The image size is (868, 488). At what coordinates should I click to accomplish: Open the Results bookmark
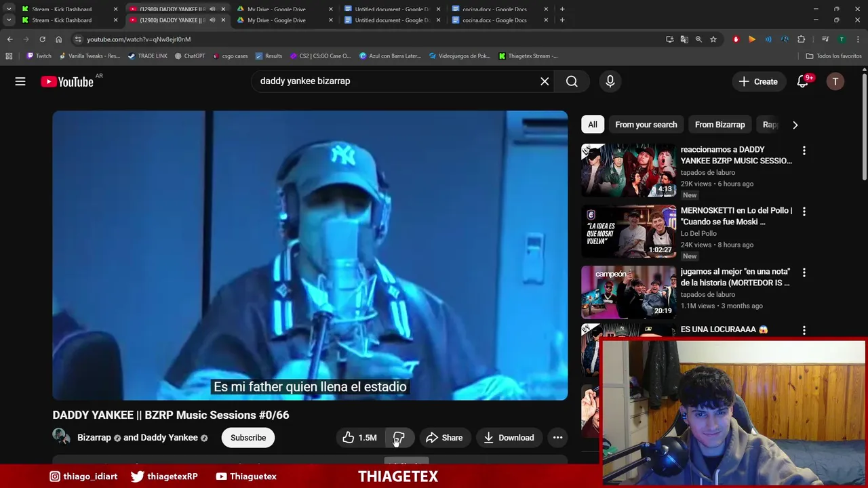[269, 56]
